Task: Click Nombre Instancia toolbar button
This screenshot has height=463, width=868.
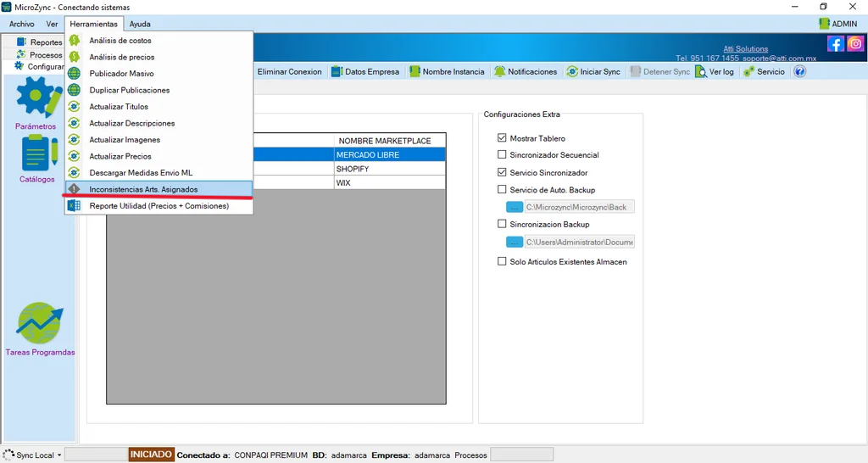Action: pos(448,71)
